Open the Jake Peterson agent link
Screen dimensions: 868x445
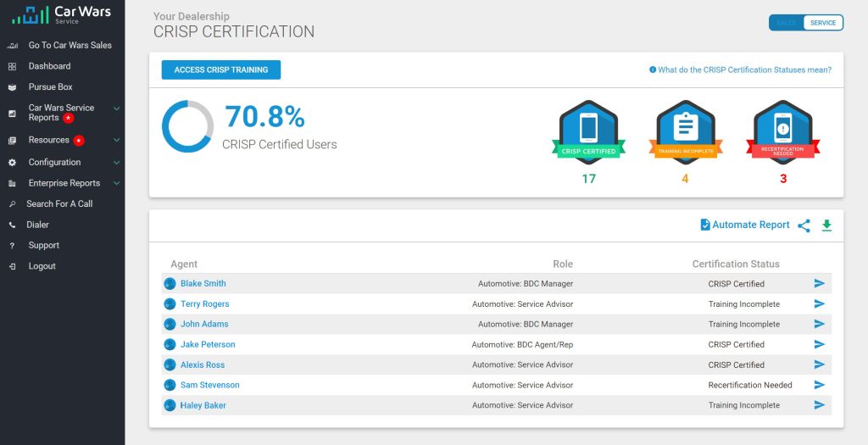208,344
